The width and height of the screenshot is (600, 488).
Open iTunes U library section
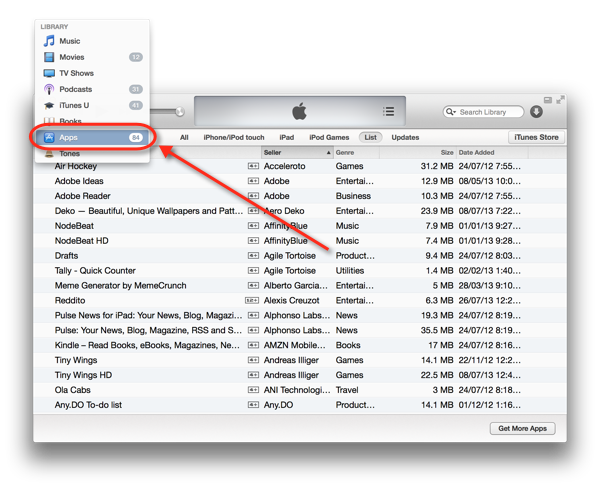click(74, 105)
